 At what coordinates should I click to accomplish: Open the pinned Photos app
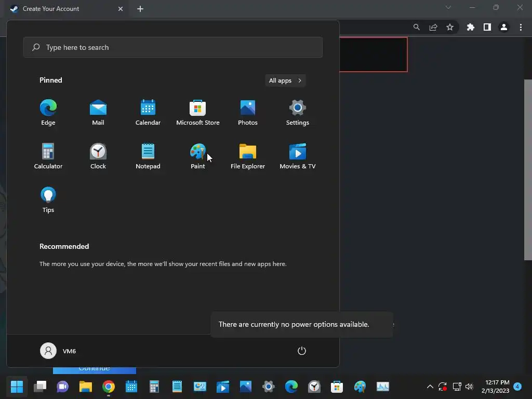point(248,113)
